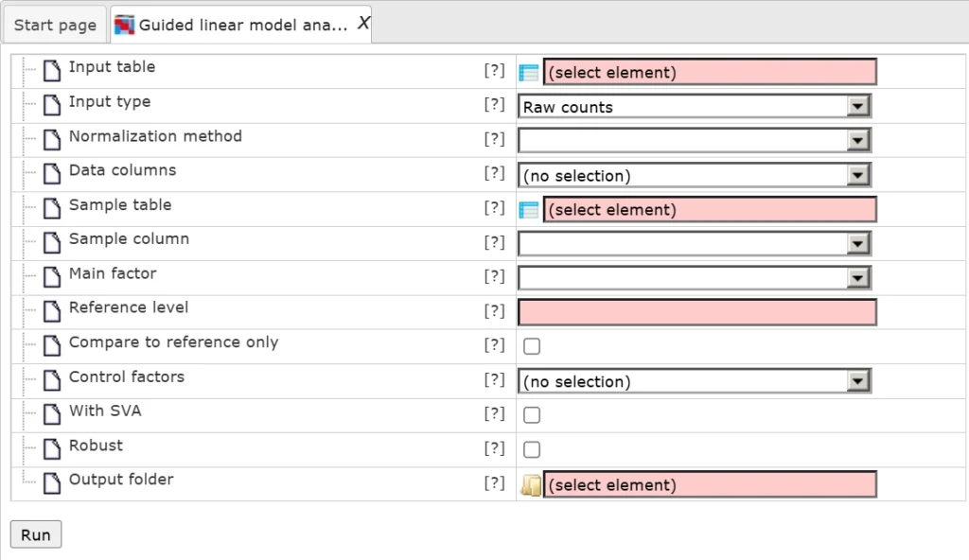The width and height of the screenshot is (969, 560).
Task: Click the table icon beside Input table
Action: tap(529, 73)
